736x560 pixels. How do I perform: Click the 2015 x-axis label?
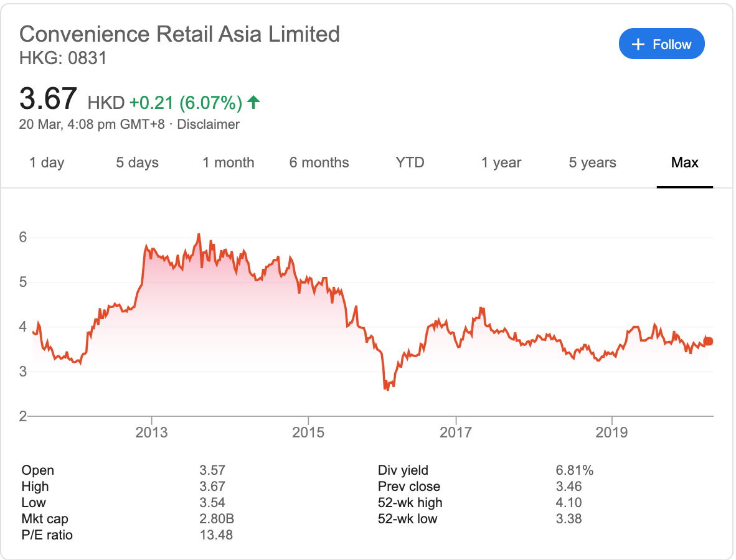[308, 432]
